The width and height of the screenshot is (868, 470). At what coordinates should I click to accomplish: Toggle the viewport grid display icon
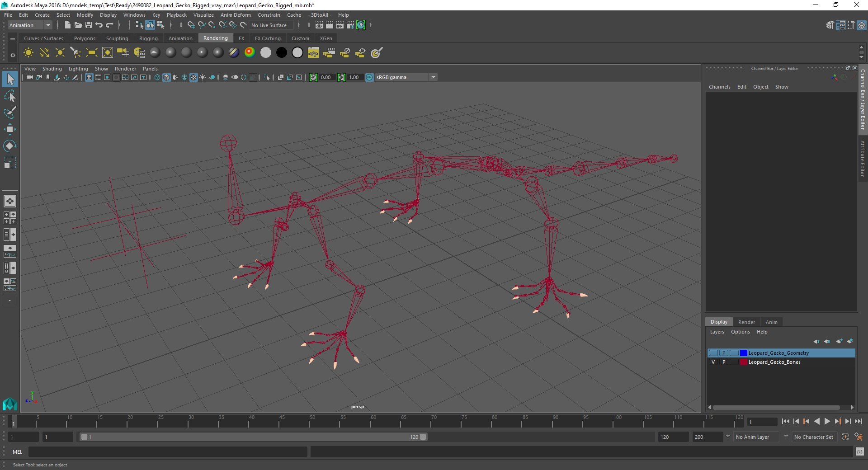[89, 77]
